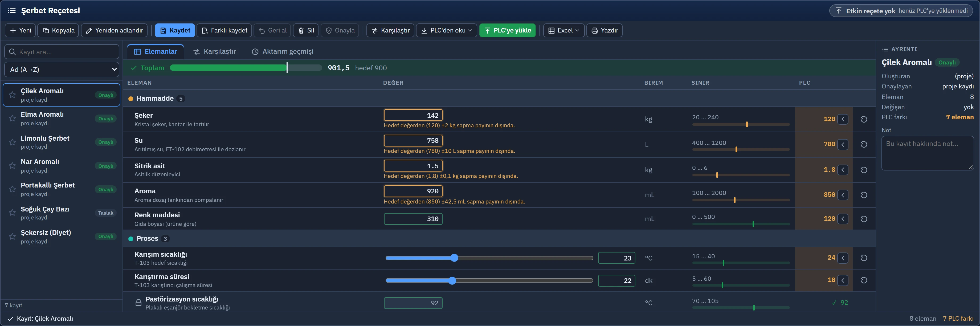The height and width of the screenshot is (326, 980).
Task: Reset Renk maddesi value
Action: (864, 219)
